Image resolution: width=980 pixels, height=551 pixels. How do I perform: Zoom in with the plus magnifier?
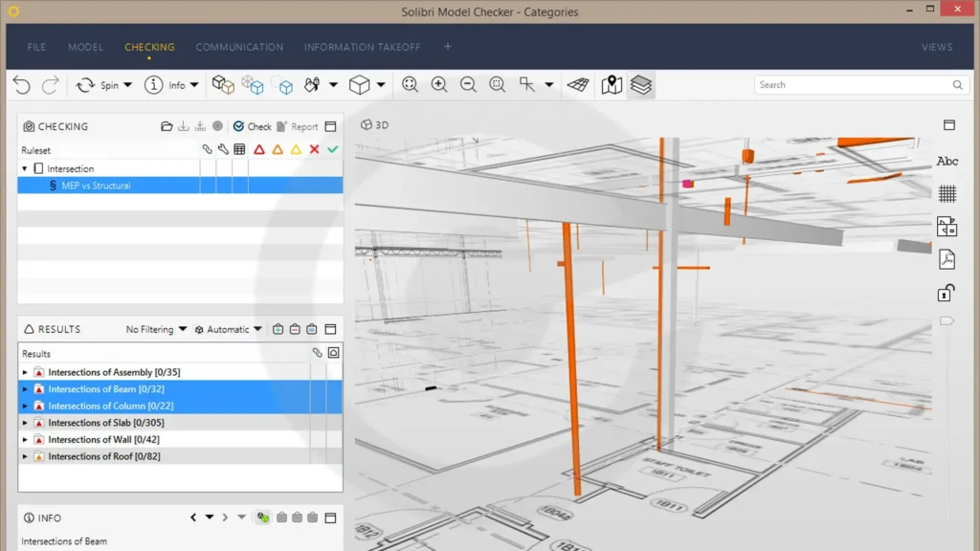click(439, 85)
